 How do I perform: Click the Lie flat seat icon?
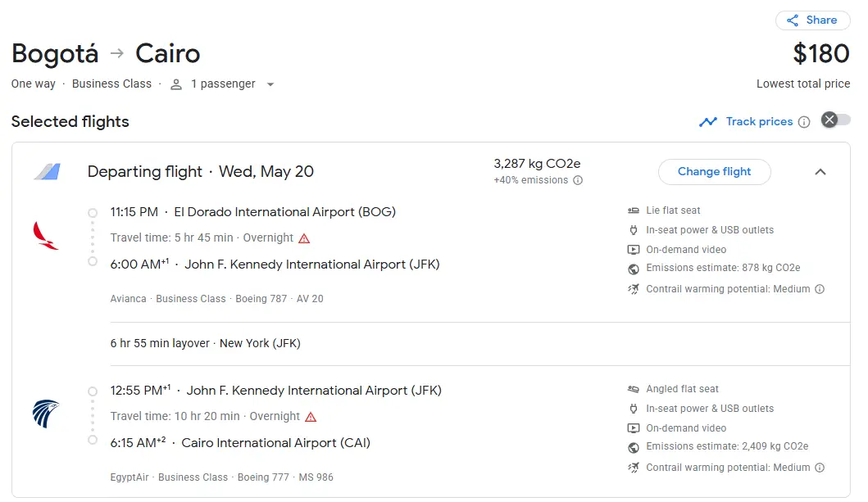click(x=634, y=210)
